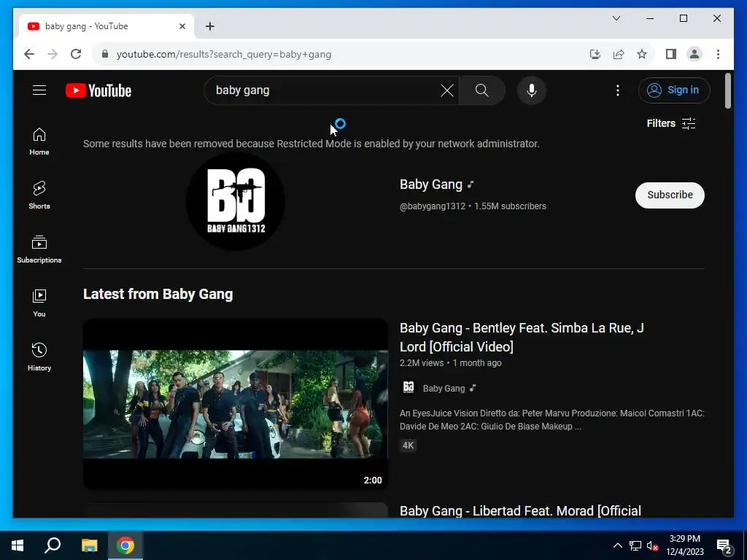Click the Baby Gang1312 channel avatar
The width and height of the screenshot is (747, 560).
(x=236, y=201)
